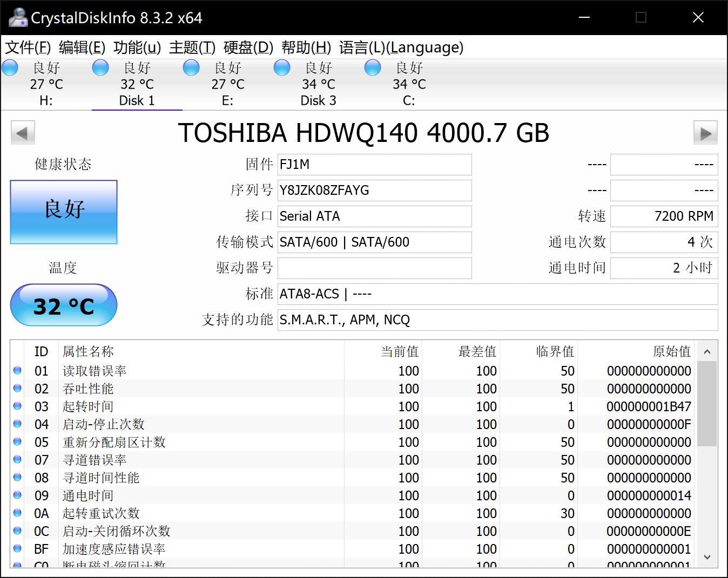Click the 序列号 serial number field

point(374,190)
